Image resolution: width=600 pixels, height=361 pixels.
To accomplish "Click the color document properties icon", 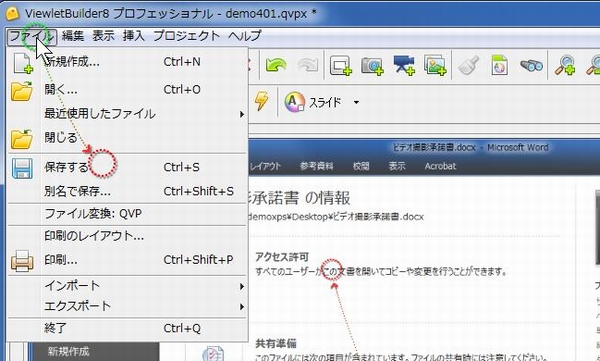I will tap(499, 65).
